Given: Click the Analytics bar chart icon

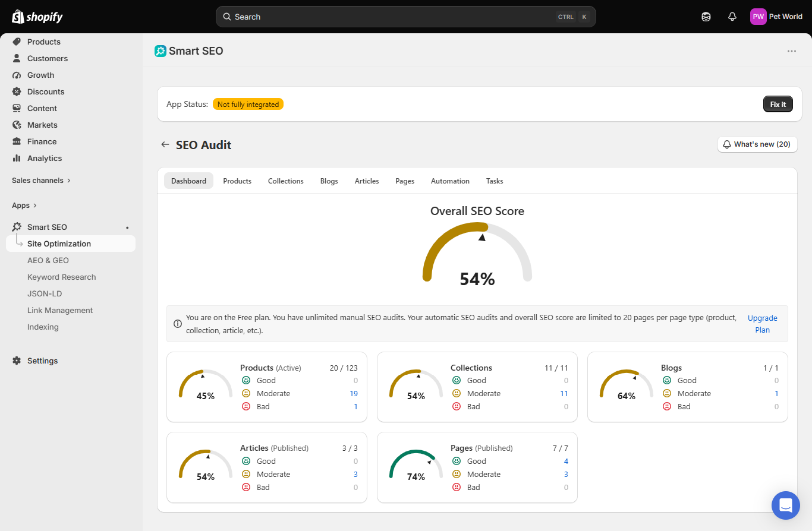Looking at the screenshot, I should [x=17, y=158].
